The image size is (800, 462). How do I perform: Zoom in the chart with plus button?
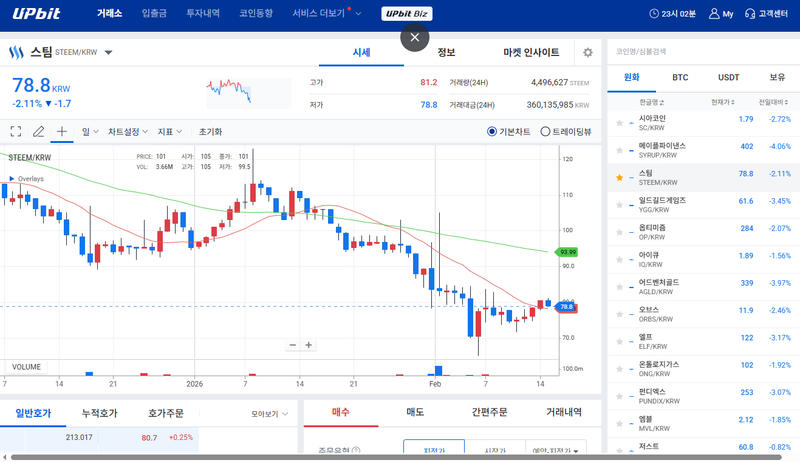(x=309, y=345)
